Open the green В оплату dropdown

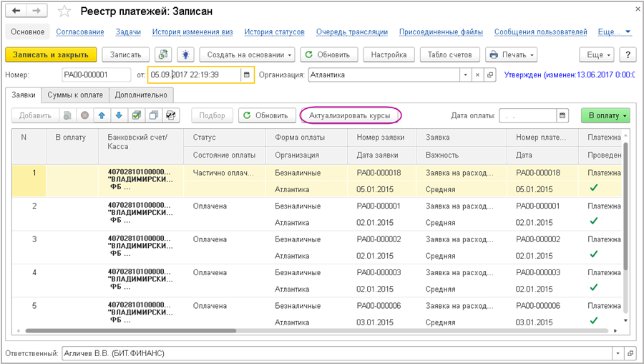tap(605, 115)
